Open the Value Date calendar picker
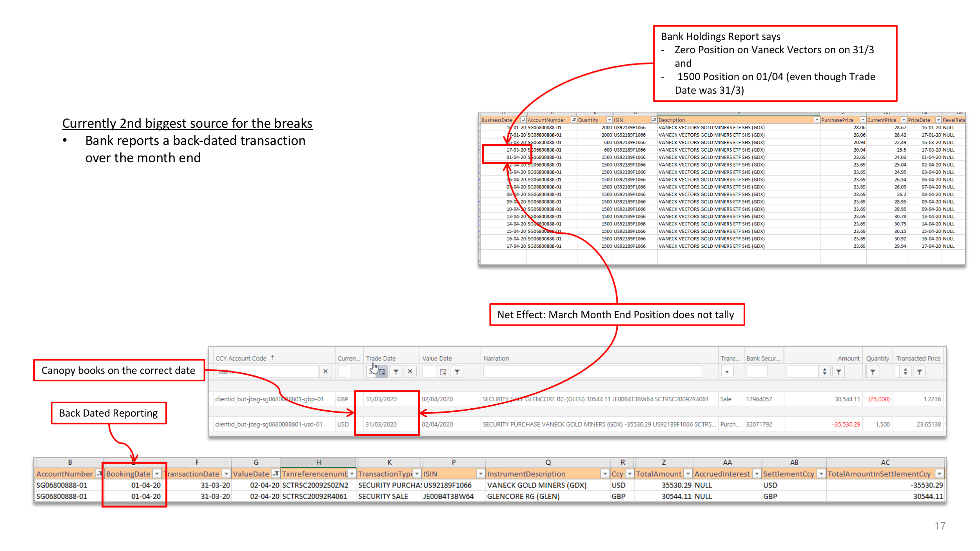 click(443, 372)
